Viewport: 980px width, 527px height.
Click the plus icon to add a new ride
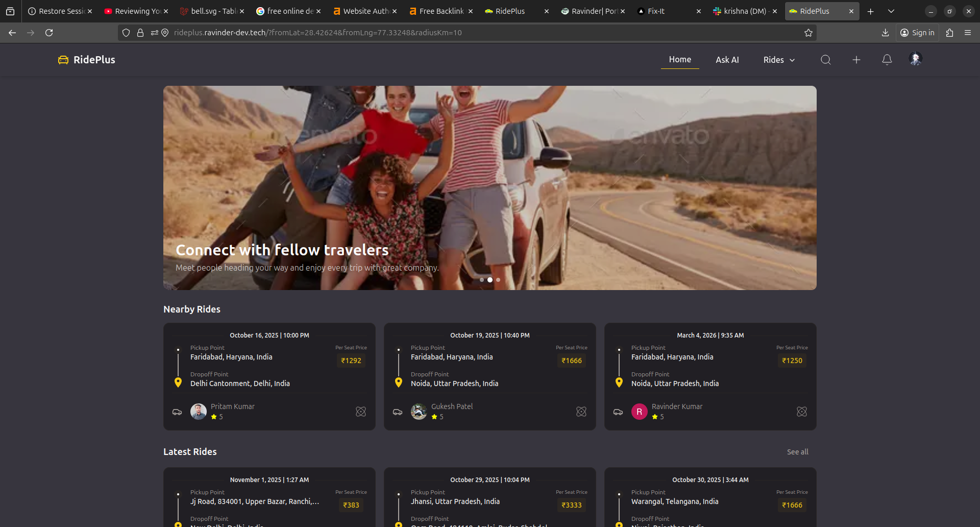tap(856, 60)
